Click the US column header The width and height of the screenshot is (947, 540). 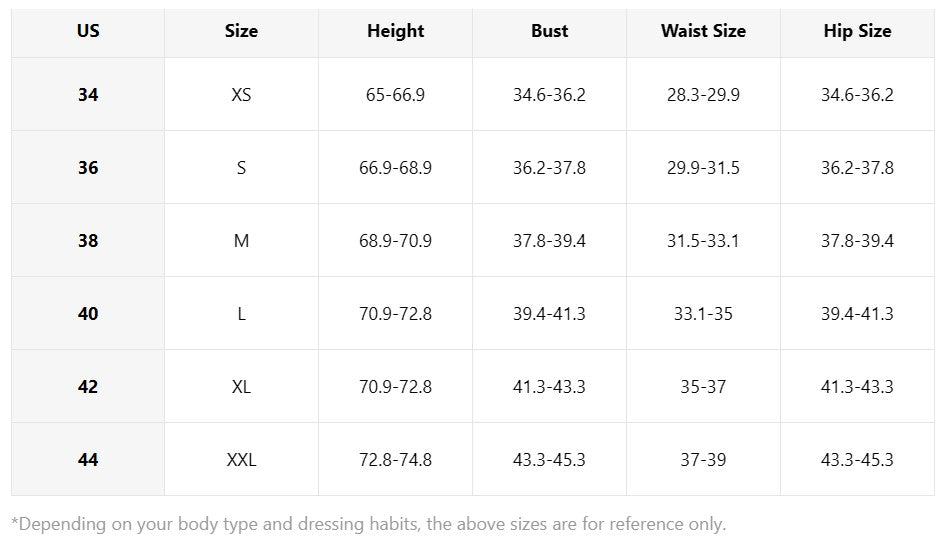[x=88, y=31]
